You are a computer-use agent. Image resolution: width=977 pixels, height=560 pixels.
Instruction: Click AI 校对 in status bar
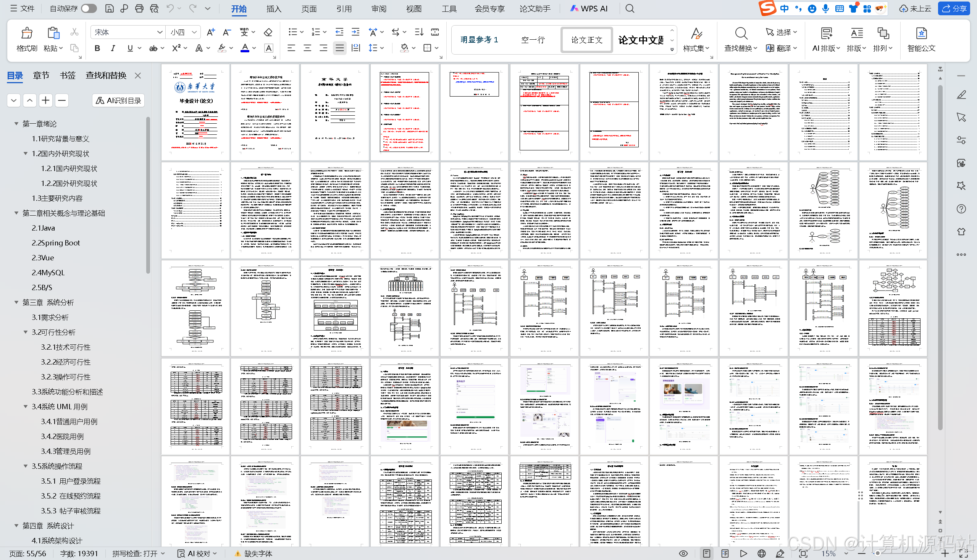(197, 554)
